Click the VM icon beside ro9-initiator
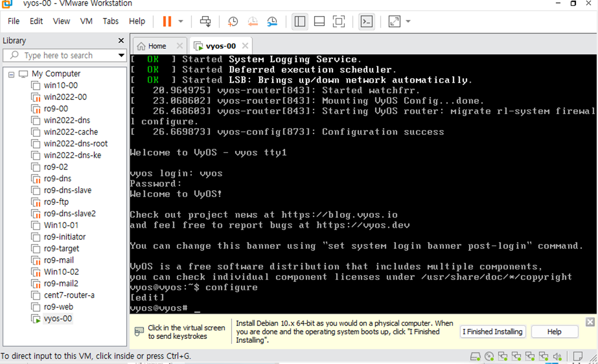This screenshot has height=364, width=598. coord(36,237)
